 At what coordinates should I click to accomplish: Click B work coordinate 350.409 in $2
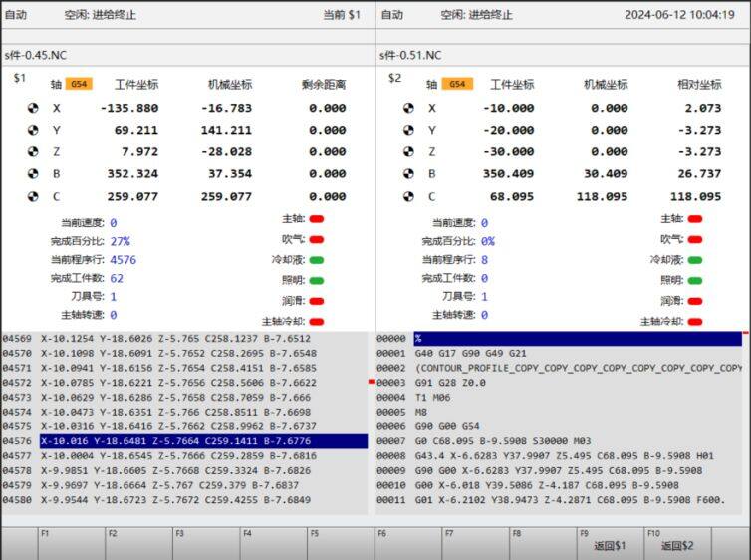508,174
